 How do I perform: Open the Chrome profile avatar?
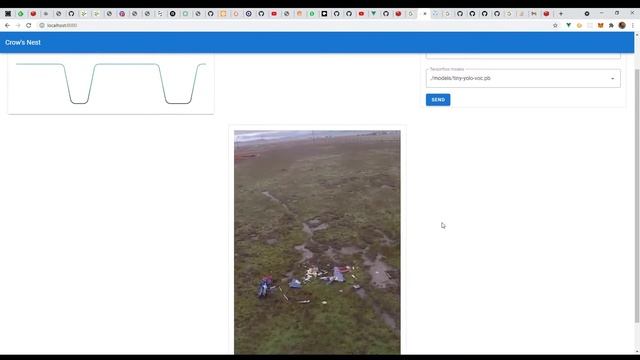pyautogui.click(x=622, y=25)
